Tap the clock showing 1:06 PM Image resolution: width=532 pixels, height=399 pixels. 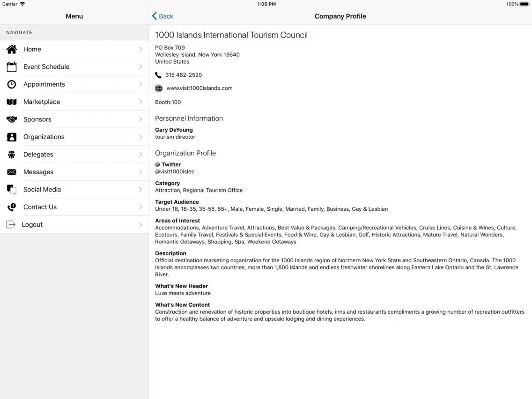(266, 4)
